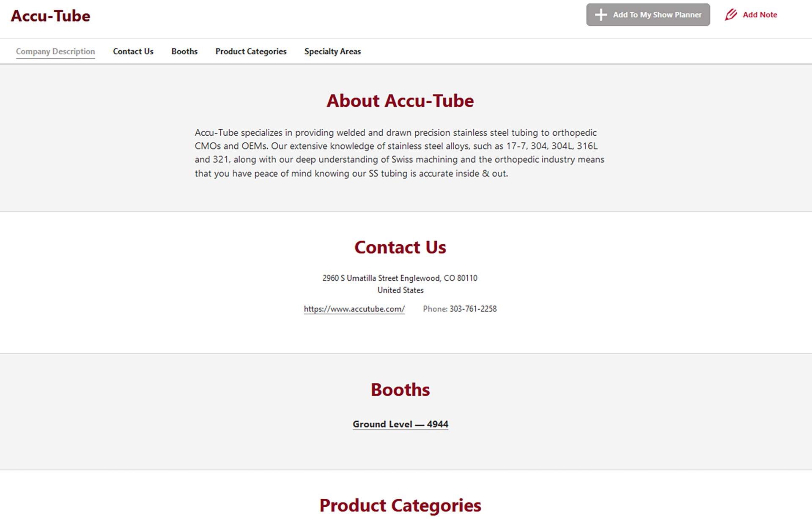The image size is (812, 519).
Task: Open the accutube.com website link
Action: [x=354, y=309]
